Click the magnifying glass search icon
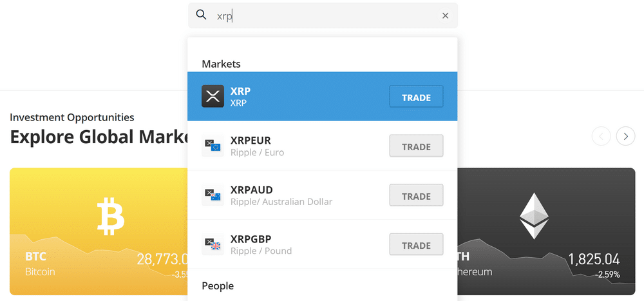Image resolution: width=644 pixels, height=301 pixels. pos(201,15)
